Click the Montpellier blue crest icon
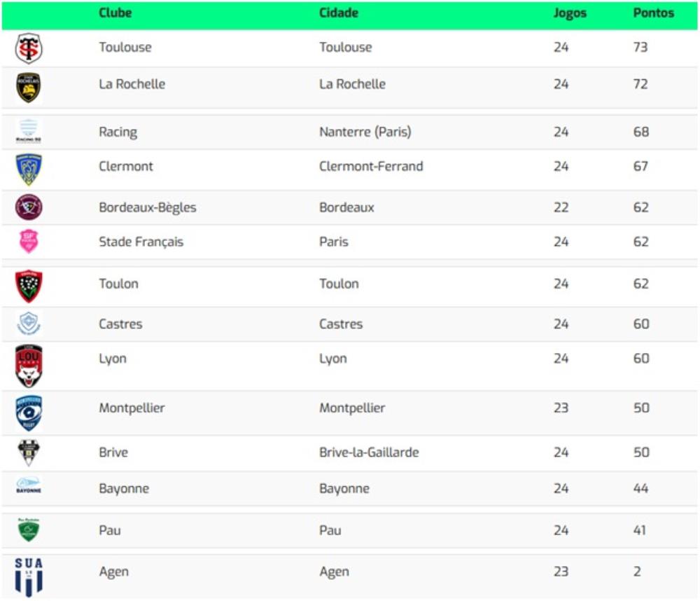700x601 pixels. point(29,413)
